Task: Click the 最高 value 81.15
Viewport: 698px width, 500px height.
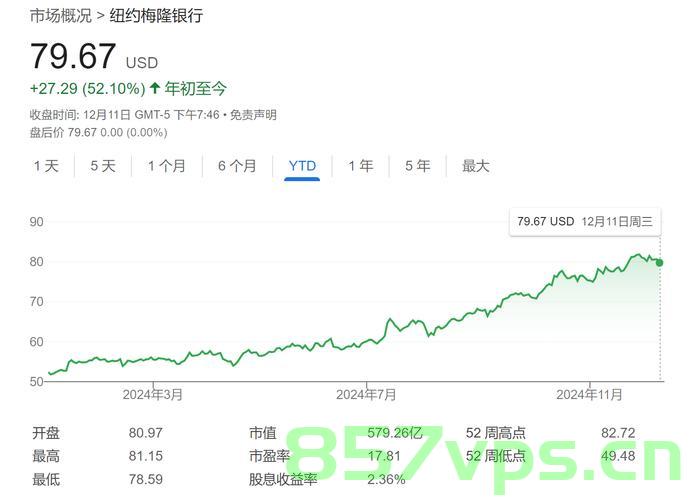Action: [x=146, y=456]
